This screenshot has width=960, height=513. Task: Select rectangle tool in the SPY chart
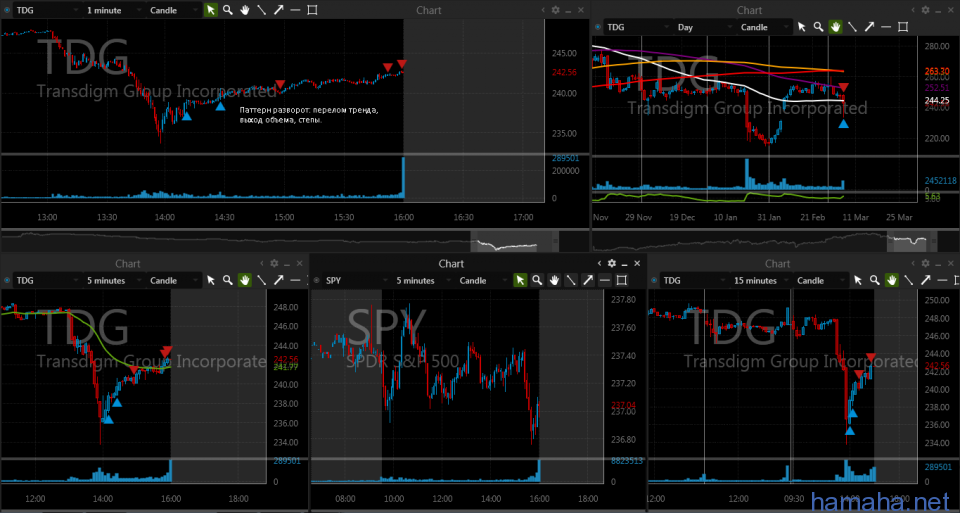coord(621,280)
